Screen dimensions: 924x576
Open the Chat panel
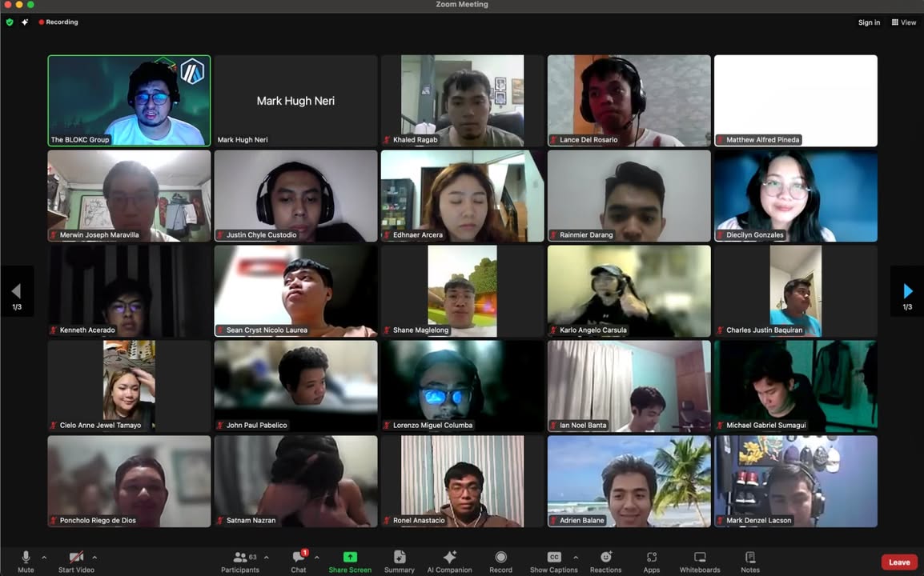pos(299,562)
